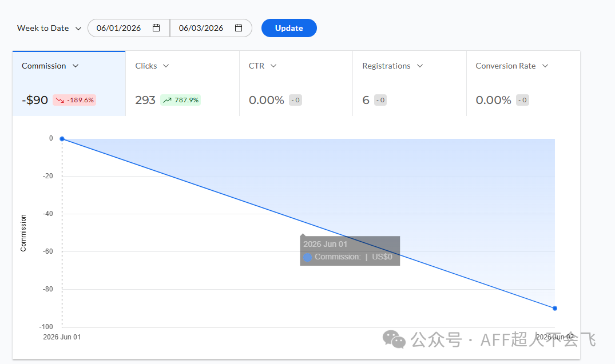Open the Week to Date range dropdown
615x364 pixels.
coord(49,28)
